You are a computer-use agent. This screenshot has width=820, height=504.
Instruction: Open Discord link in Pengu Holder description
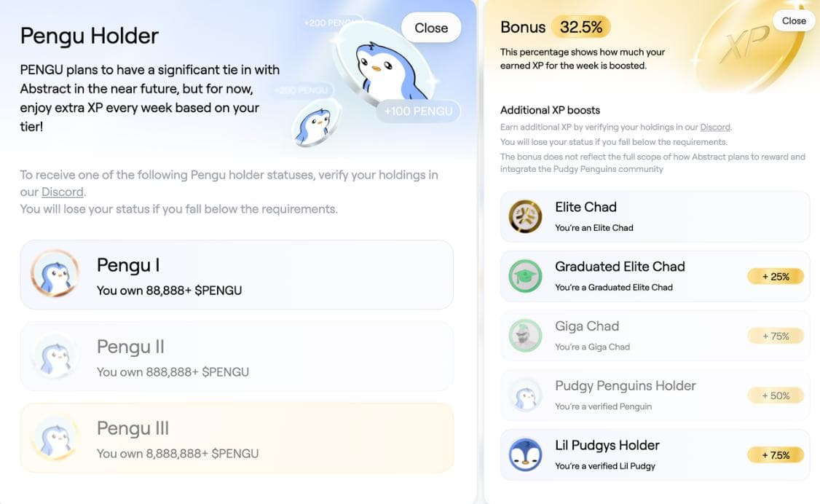tap(62, 192)
